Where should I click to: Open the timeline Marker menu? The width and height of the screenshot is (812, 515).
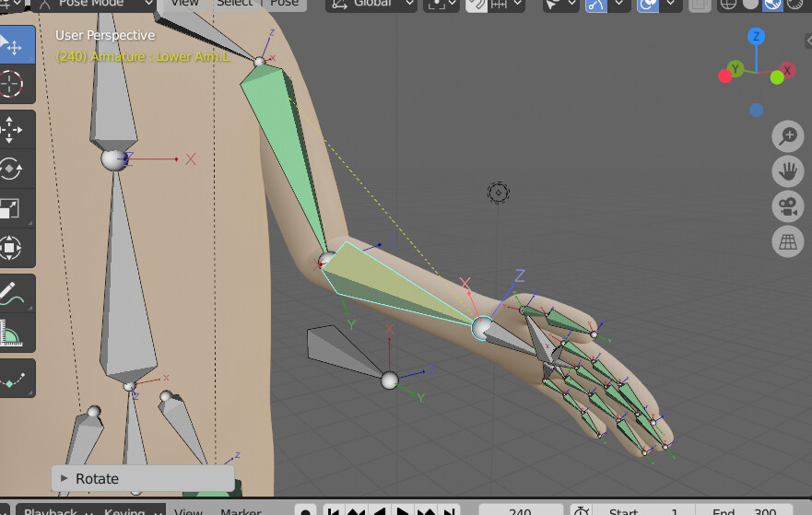[x=241, y=511]
